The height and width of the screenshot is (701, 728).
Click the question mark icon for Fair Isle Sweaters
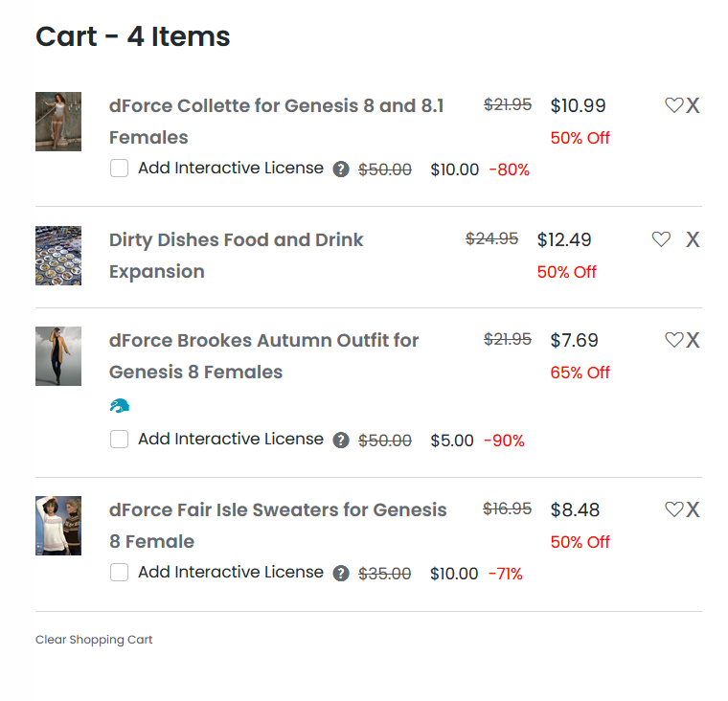[341, 574]
